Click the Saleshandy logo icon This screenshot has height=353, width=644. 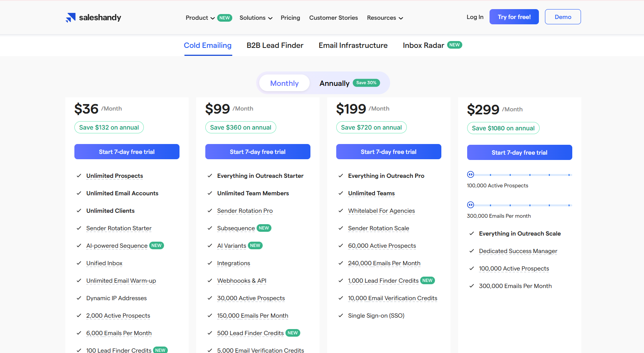point(71,17)
